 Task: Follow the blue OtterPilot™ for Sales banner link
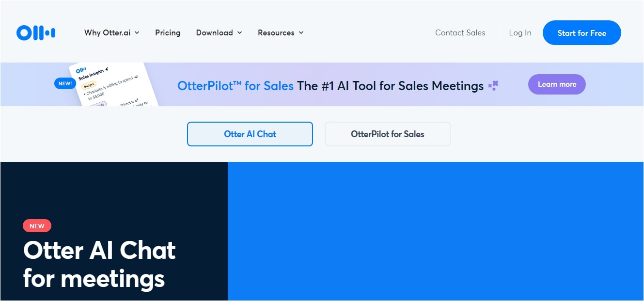(236, 86)
